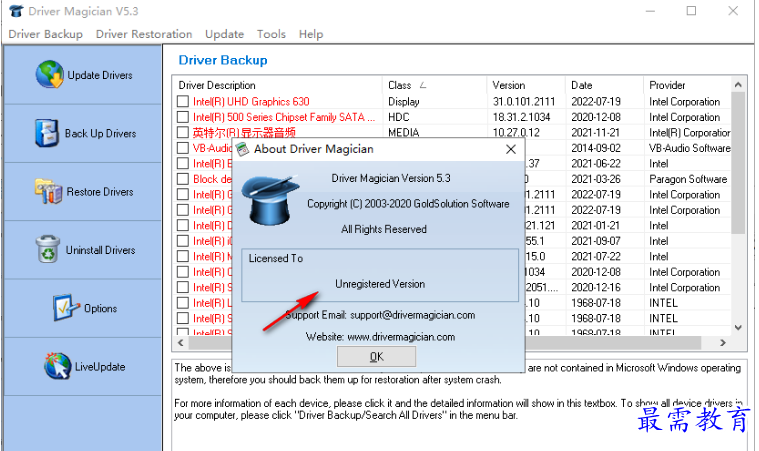759x451 pixels.
Task: Click the Uninstall Drivers recycle bin icon
Action: pos(48,249)
